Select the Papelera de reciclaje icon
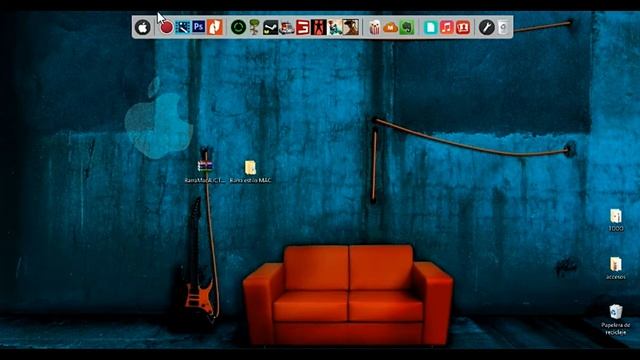Viewport: 640px width, 360px height. coord(616,320)
